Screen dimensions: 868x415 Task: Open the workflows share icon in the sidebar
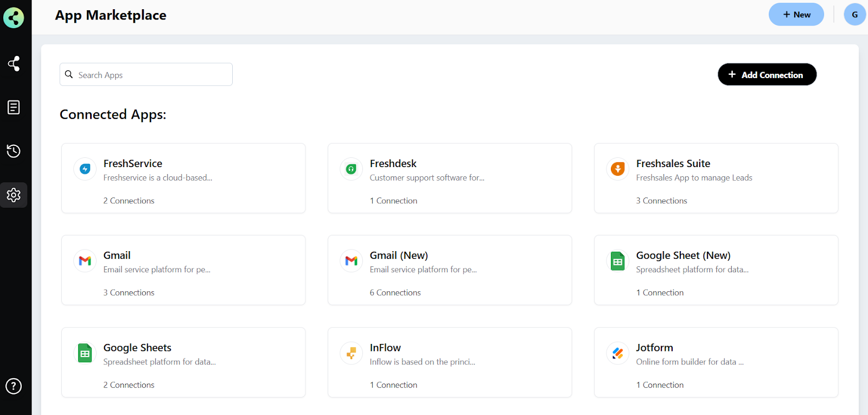14,63
